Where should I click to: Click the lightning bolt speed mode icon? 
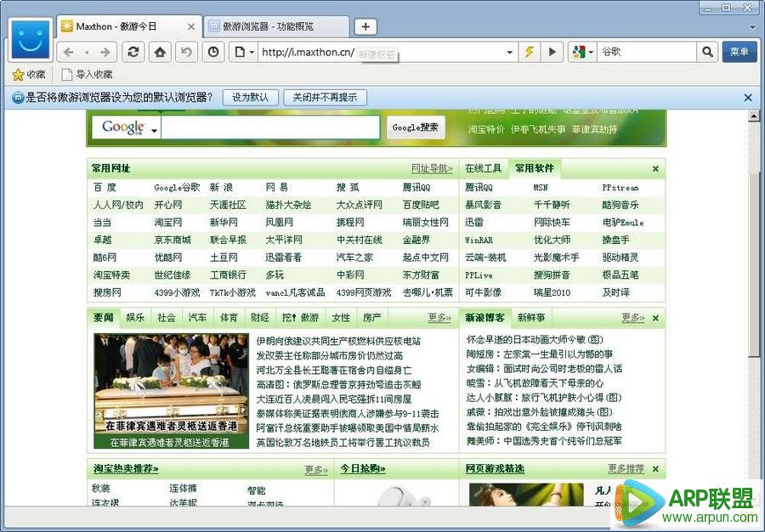click(x=530, y=52)
